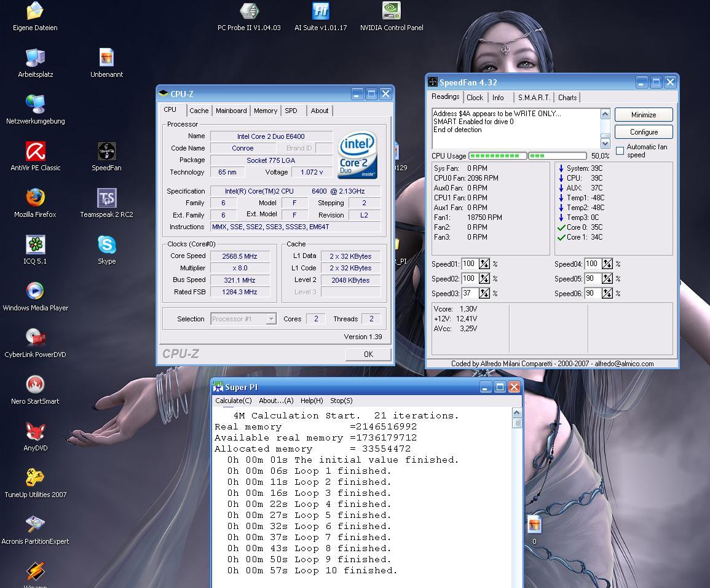
Task: Click the Speed01 value input field
Action: point(470,264)
